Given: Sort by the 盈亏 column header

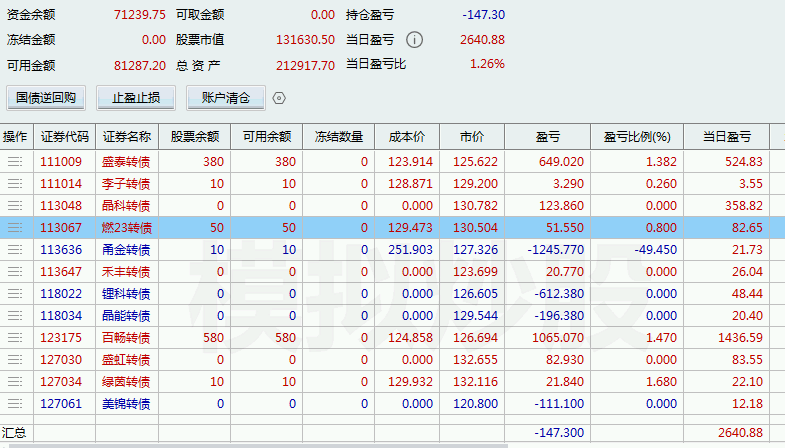Looking at the screenshot, I should coord(548,137).
